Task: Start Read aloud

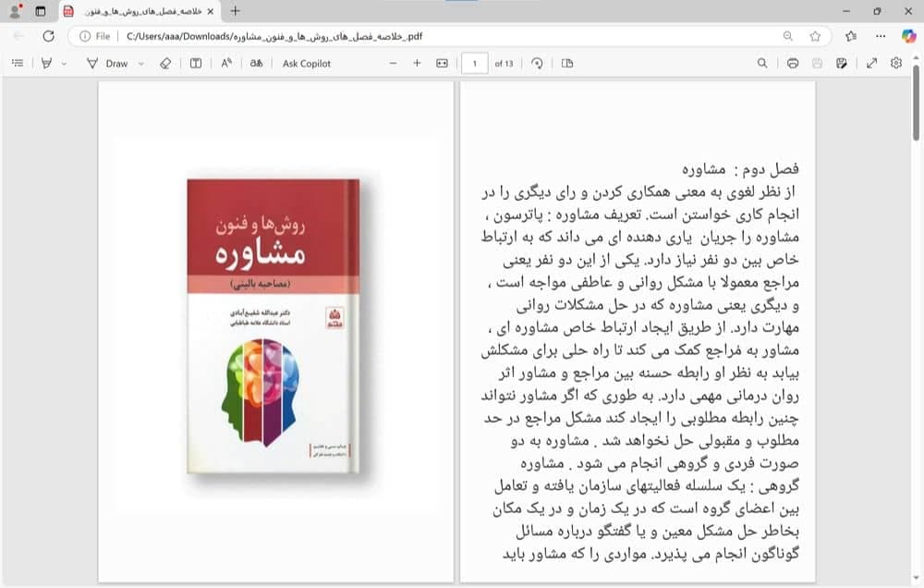Action: point(226,63)
